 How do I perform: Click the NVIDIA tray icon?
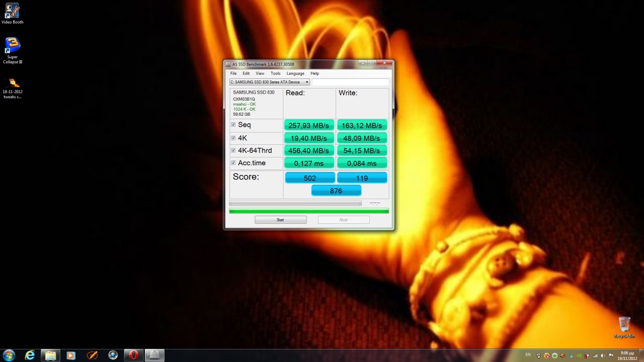click(x=579, y=355)
